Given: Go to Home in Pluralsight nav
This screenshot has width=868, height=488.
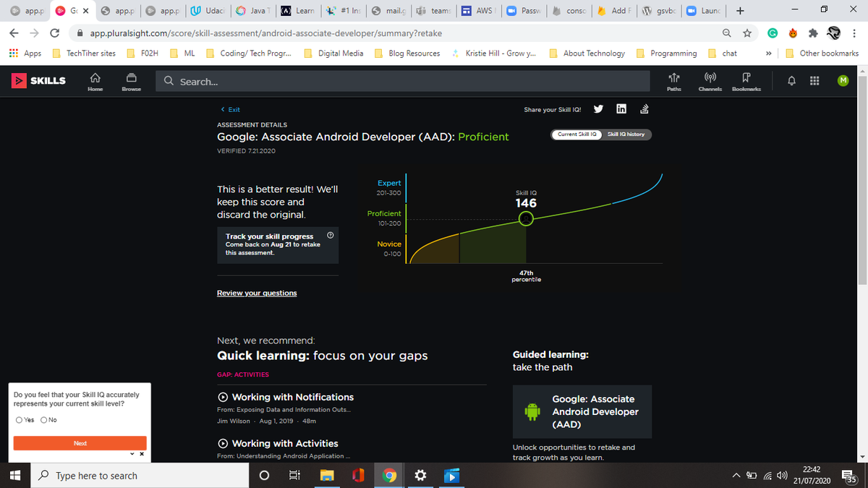Looking at the screenshot, I should click(x=95, y=81).
